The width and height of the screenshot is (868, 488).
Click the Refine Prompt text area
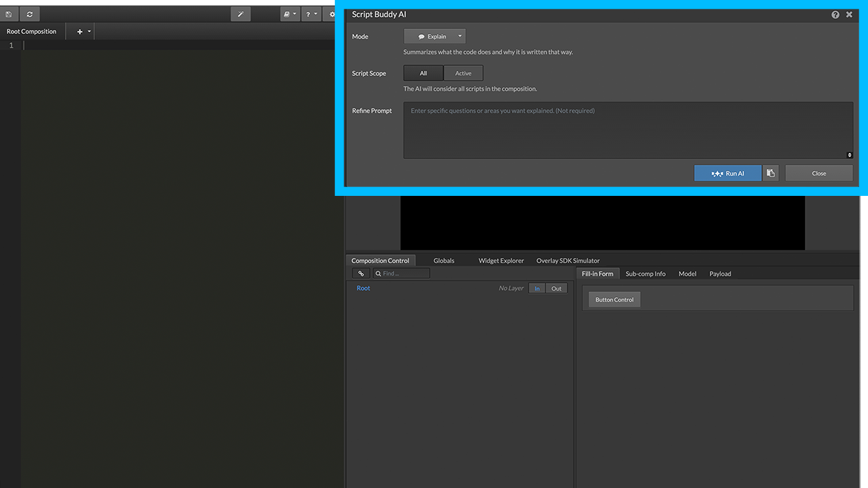[x=628, y=130]
